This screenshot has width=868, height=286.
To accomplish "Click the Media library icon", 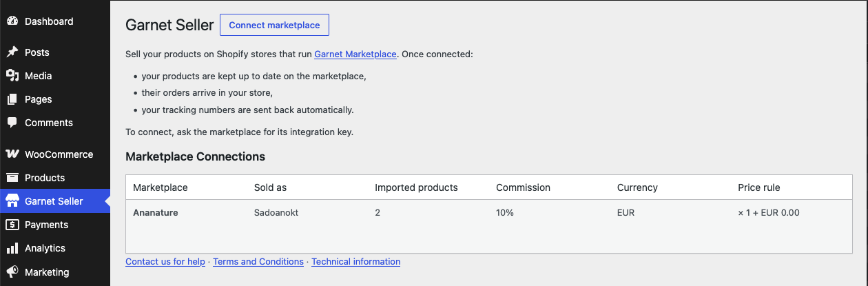I will point(12,76).
